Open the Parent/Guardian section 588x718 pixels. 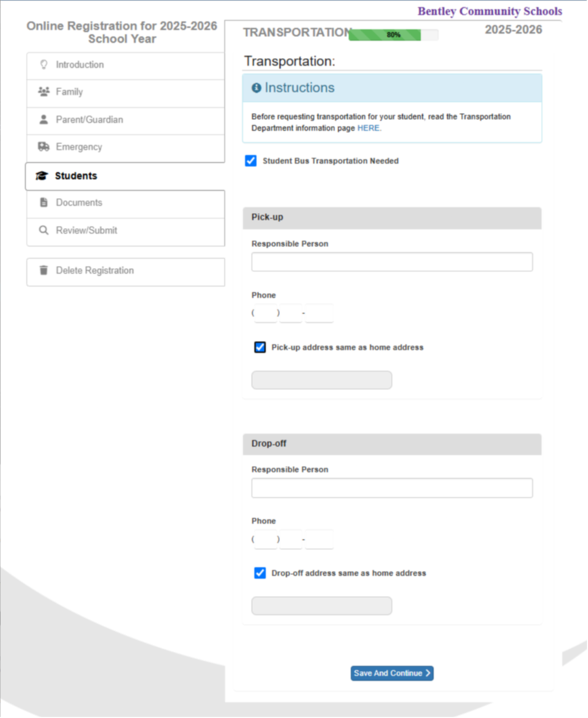coord(126,121)
